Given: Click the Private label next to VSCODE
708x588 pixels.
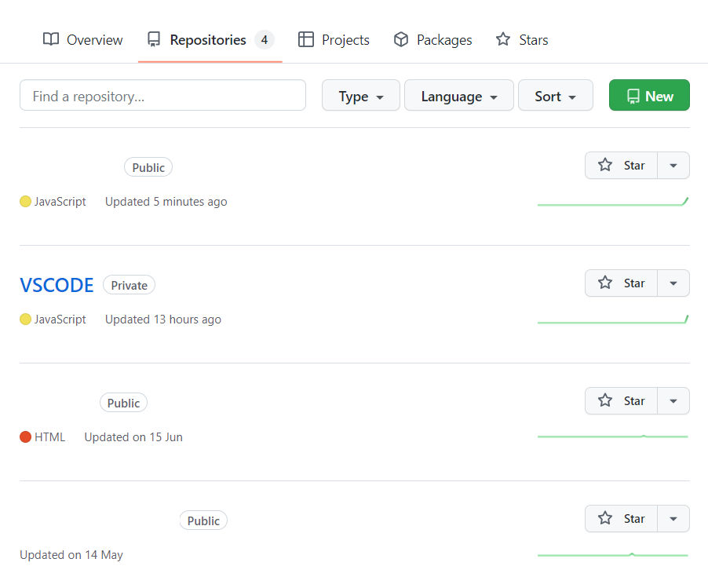Looking at the screenshot, I should pos(130,285).
